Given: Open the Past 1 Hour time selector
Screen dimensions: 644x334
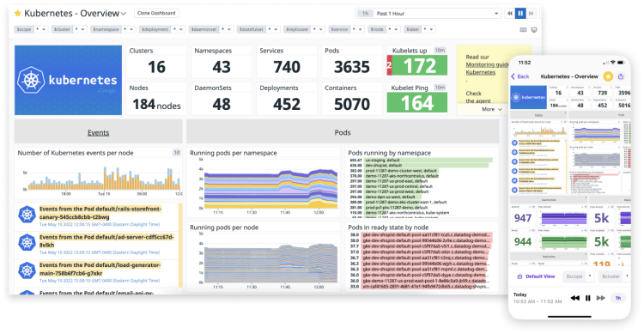Looking at the screenshot, I should pos(428,14).
